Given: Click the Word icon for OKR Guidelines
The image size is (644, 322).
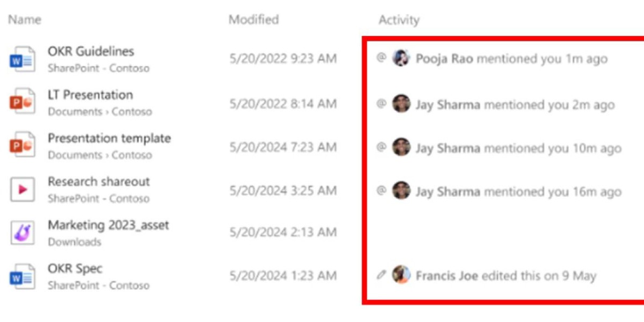Looking at the screenshot, I should pos(23,59).
